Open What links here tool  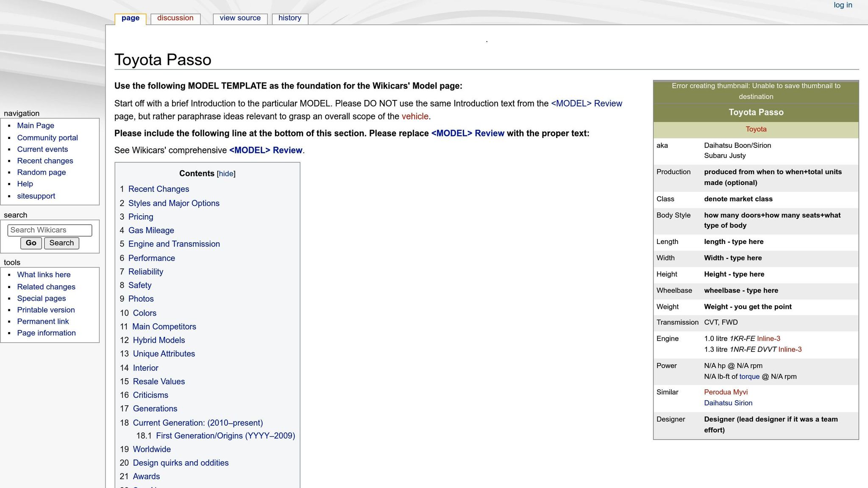tap(44, 274)
